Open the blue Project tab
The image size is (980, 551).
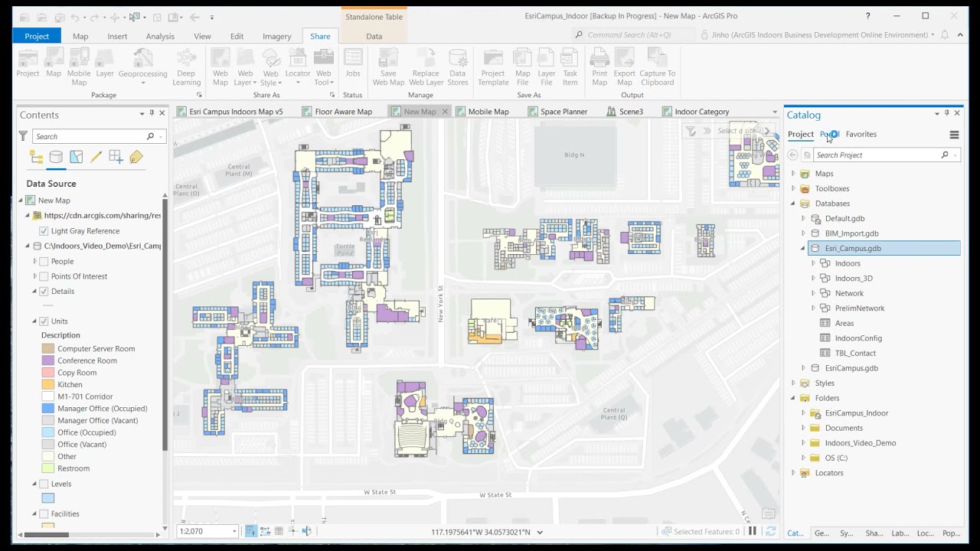click(x=37, y=36)
